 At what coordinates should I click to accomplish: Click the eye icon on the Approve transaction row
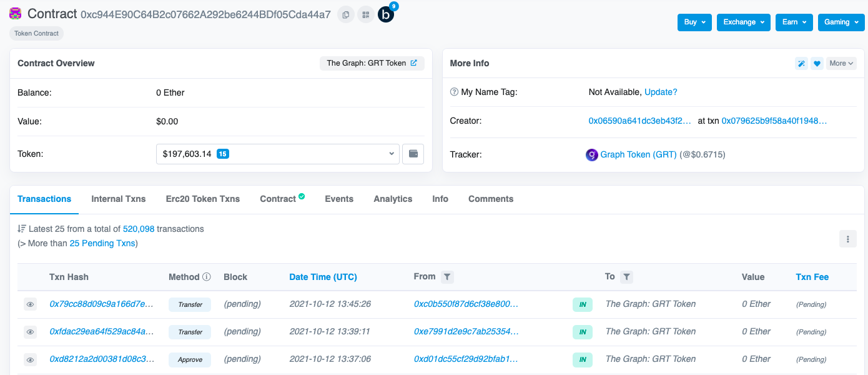[30, 359]
